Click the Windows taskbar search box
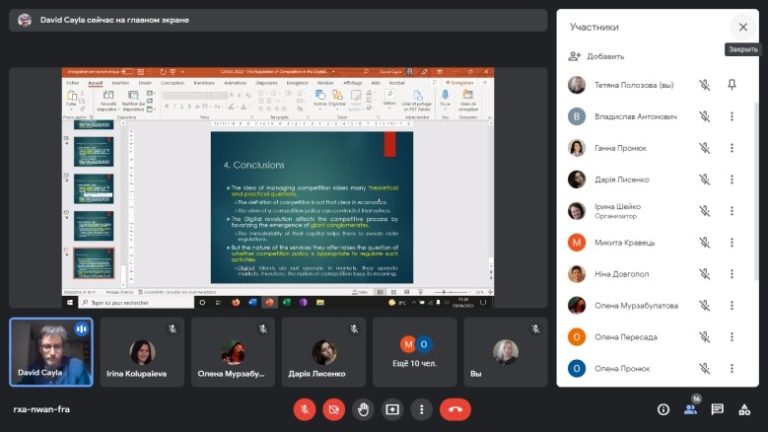Image resolution: width=768 pixels, height=432 pixels. coord(137,303)
